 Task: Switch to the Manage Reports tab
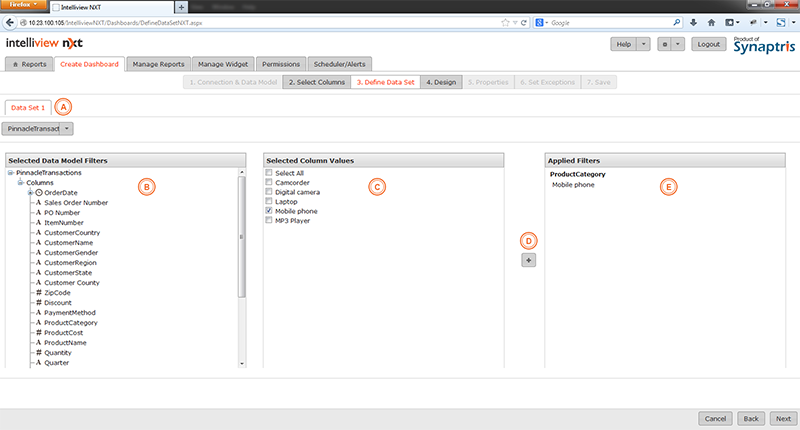[158, 64]
